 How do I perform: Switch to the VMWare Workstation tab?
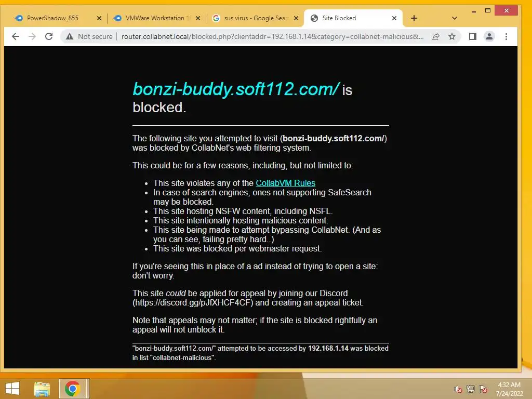[156, 18]
